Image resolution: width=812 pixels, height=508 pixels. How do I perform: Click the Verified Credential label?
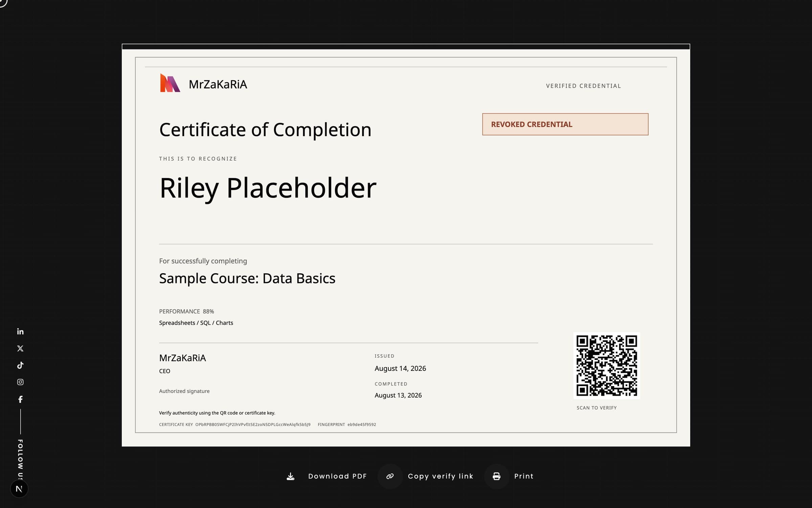[584, 86]
